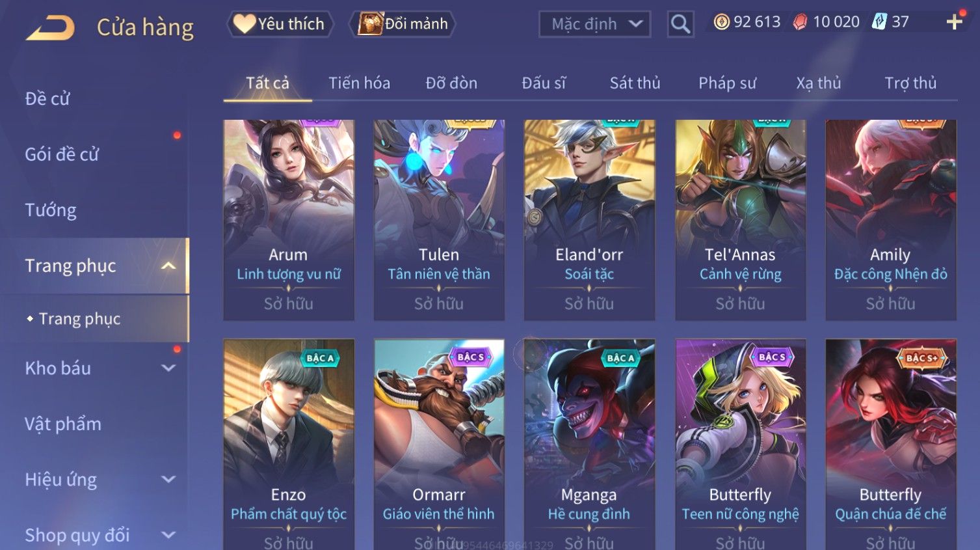Viewport: 980px width, 550px height.
Task: Click the golden back arrow icon
Action: pos(51,27)
